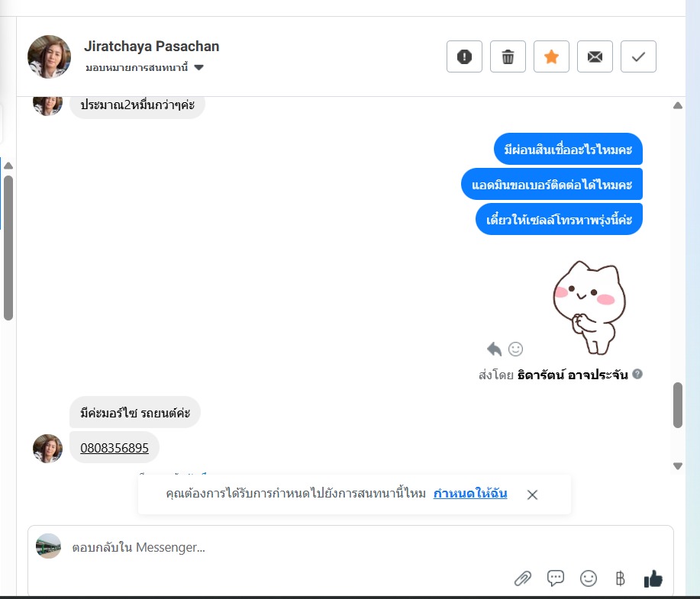Click message แอดมินขอเบอร์ติดต่อได้ไหมคะ
The width and height of the screenshot is (700, 599).
[x=552, y=184]
